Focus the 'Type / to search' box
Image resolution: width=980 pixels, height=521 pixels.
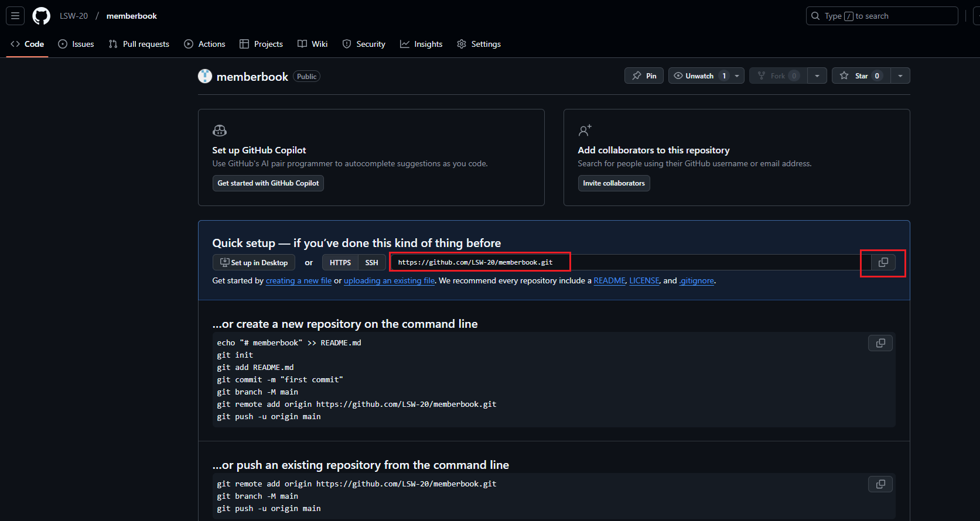pyautogui.click(x=882, y=16)
